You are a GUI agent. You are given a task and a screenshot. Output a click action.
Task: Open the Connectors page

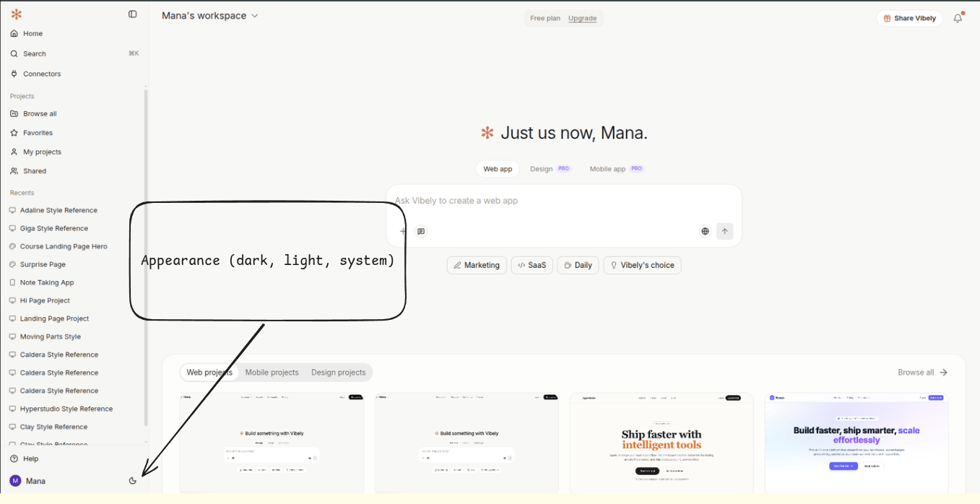click(x=42, y=74)
